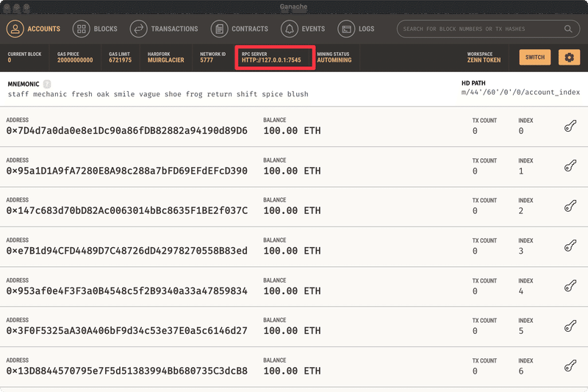This screenshot has width=588, height=392.
Task: Click the MUIRGLACIER hardfork value
Action: (166, 60)
